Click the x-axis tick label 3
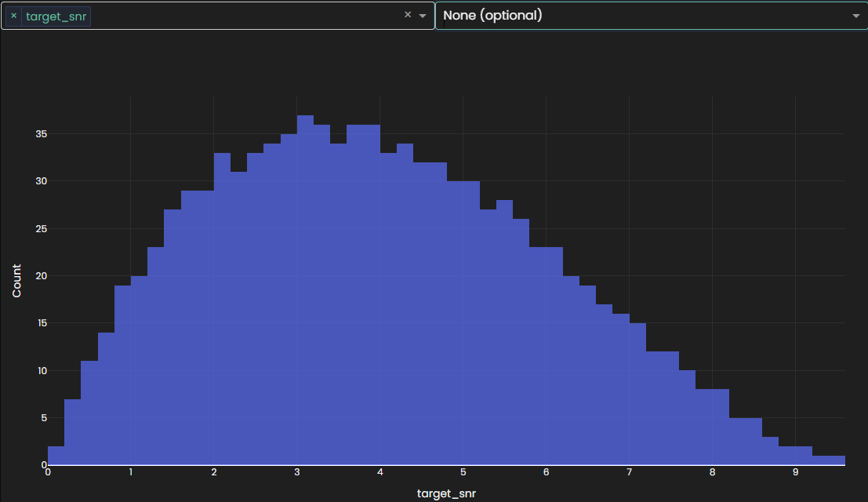 pyautogui.click(x=296, y=472)
